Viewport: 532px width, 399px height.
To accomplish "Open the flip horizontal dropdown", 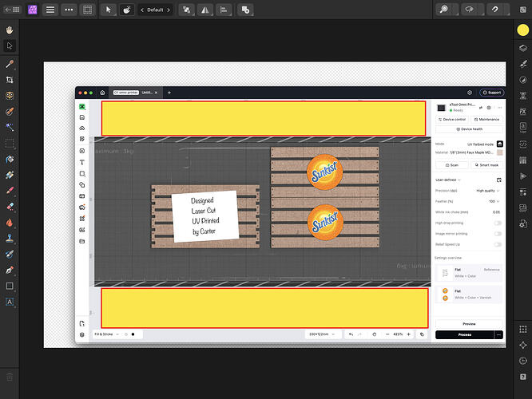I will coord(205,10).
